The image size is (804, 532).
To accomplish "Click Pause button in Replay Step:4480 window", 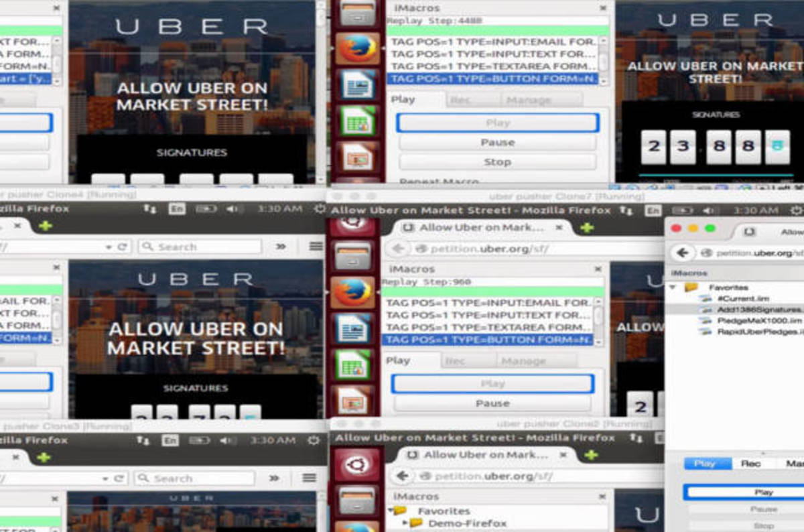I will pos(497,143).
